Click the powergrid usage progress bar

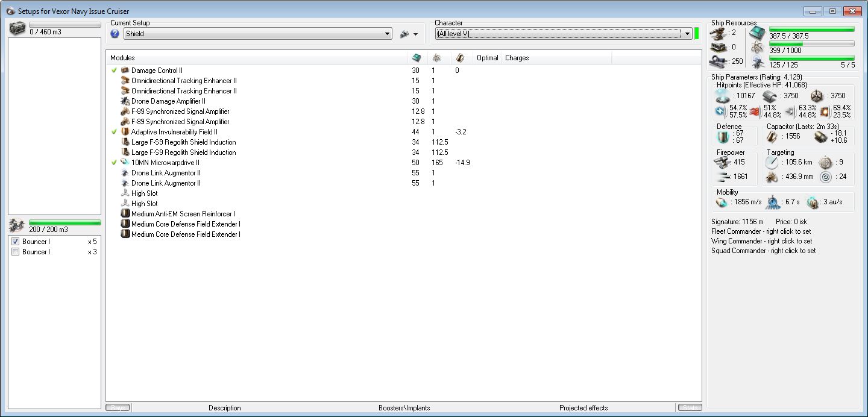click(x=811, y=43)
